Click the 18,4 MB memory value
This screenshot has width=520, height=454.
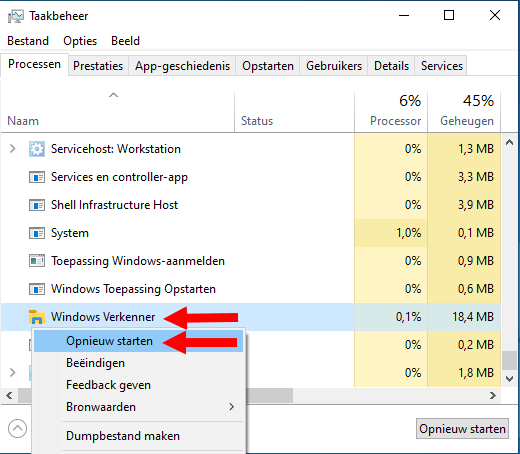point(473,317)
